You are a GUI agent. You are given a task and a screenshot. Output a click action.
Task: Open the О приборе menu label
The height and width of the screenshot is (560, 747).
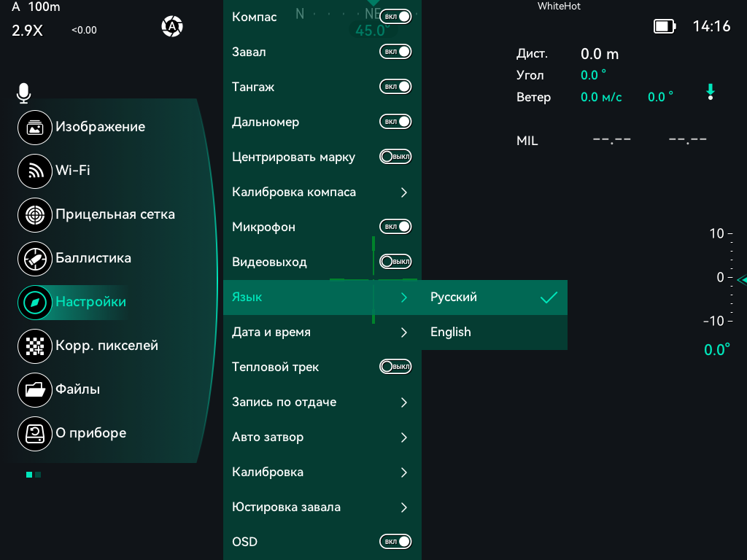point(91,433)
